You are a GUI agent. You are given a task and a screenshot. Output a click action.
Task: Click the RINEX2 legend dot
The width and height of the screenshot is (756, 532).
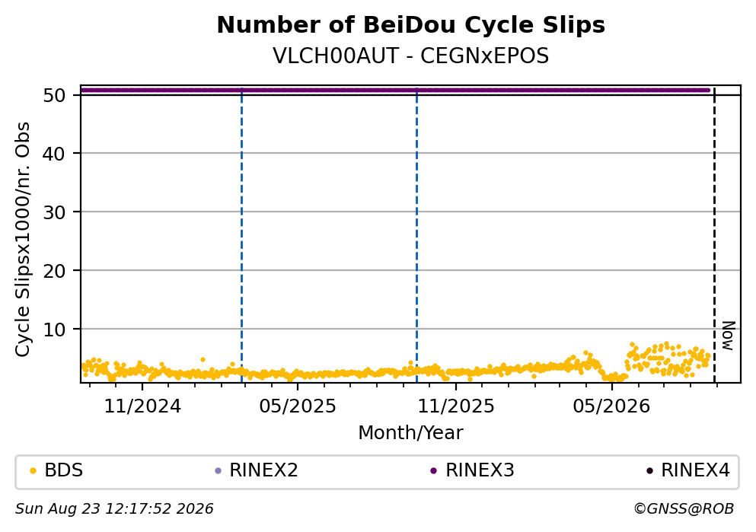[x=218, y=471]
